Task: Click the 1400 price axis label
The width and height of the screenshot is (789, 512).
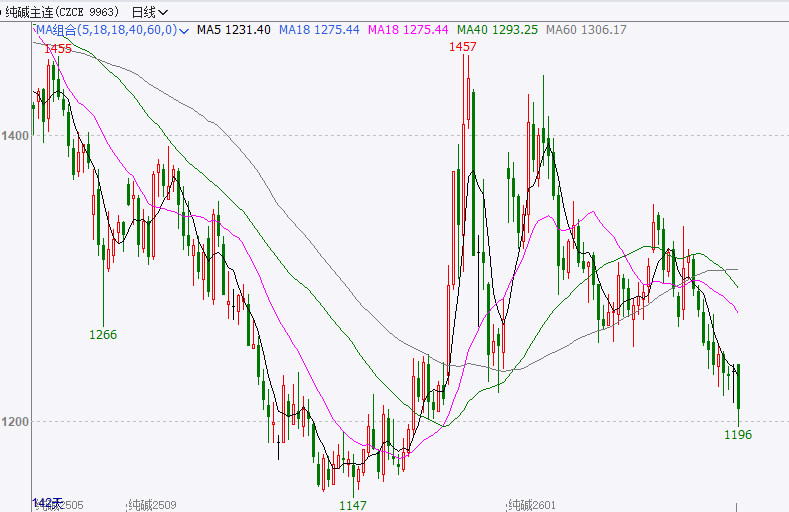Action: tap(15, 135)
